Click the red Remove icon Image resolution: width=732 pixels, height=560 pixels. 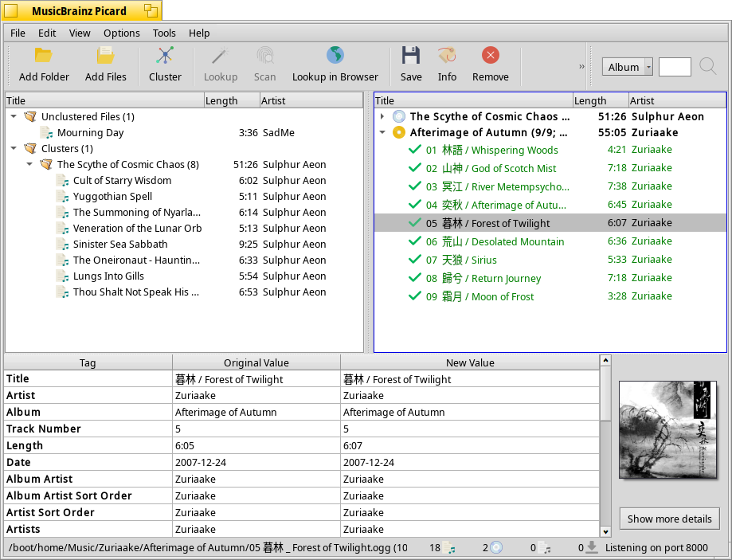coord(490,56)
